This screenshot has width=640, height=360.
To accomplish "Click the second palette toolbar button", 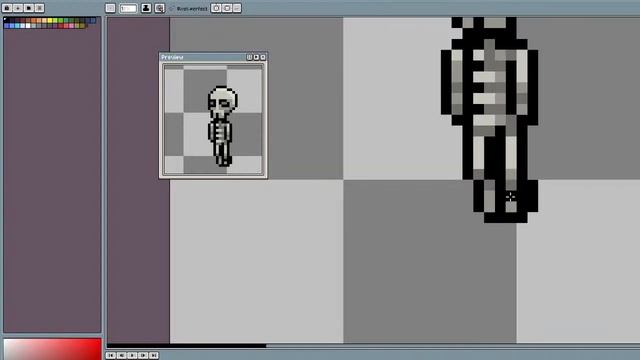I will (18, 8).
